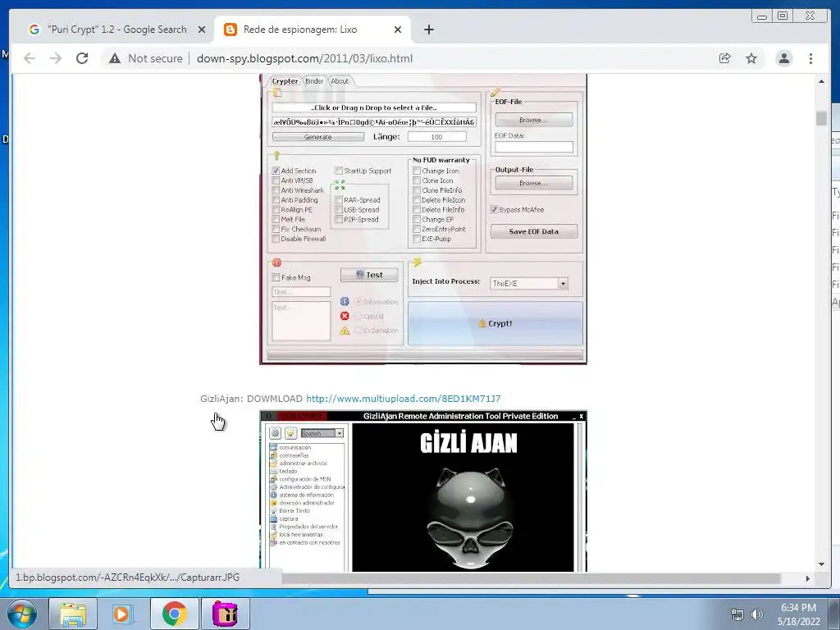Select "sistema de información" in GizliAjan list
Image resolution: width=840 pixels, height=630 pixels.
coord(306,495)
